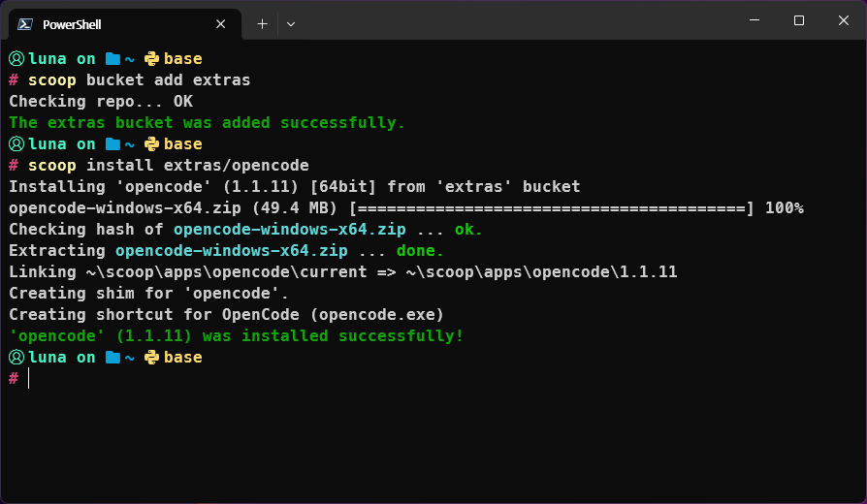The image size is (867, 504).
Task: Click 'The extras bucket was added successfully.' line
Action: pyautogui.click(x=207, y=123)
